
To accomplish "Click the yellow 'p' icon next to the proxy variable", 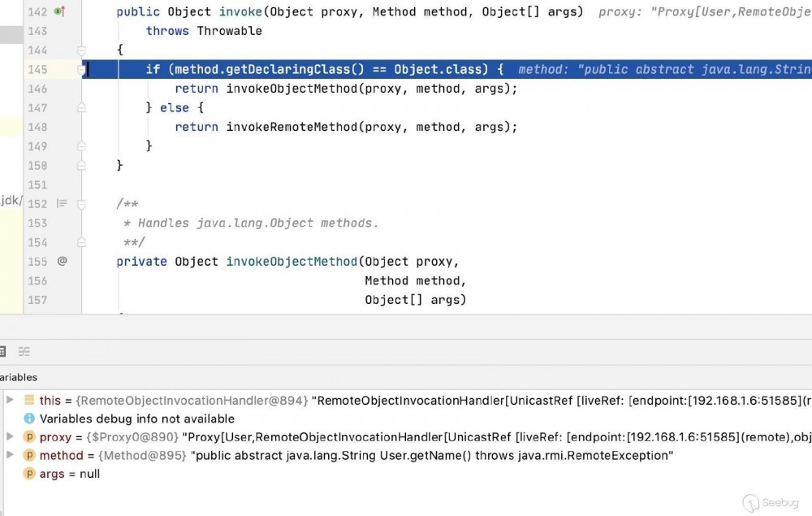I will tap(29, 437).
